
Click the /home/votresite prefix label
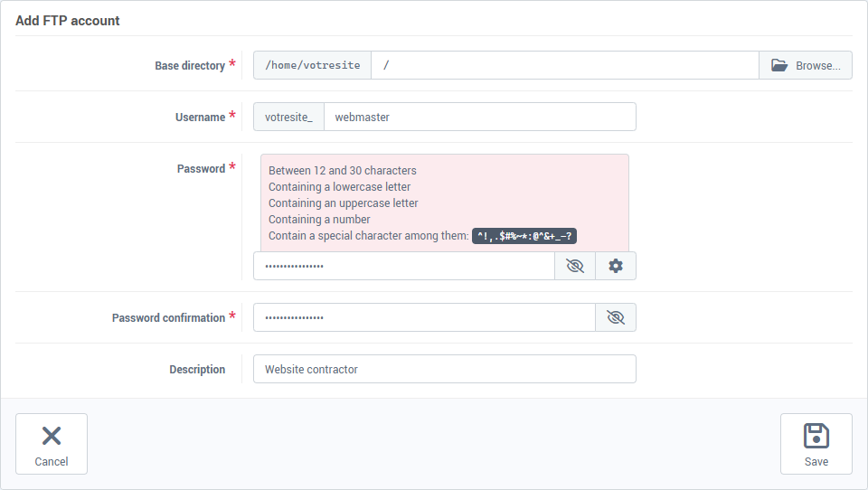[x=313, y=65]
